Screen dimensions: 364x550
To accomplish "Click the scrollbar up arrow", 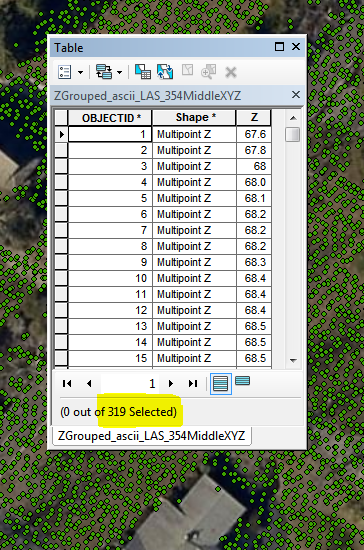I will click(294, 118).
